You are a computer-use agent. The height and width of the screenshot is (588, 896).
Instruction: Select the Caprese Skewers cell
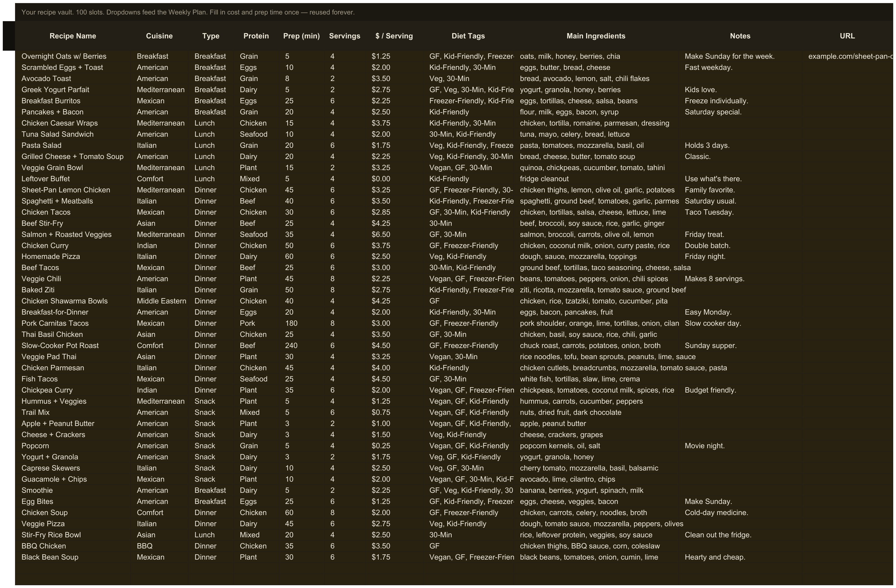(73, 468)
